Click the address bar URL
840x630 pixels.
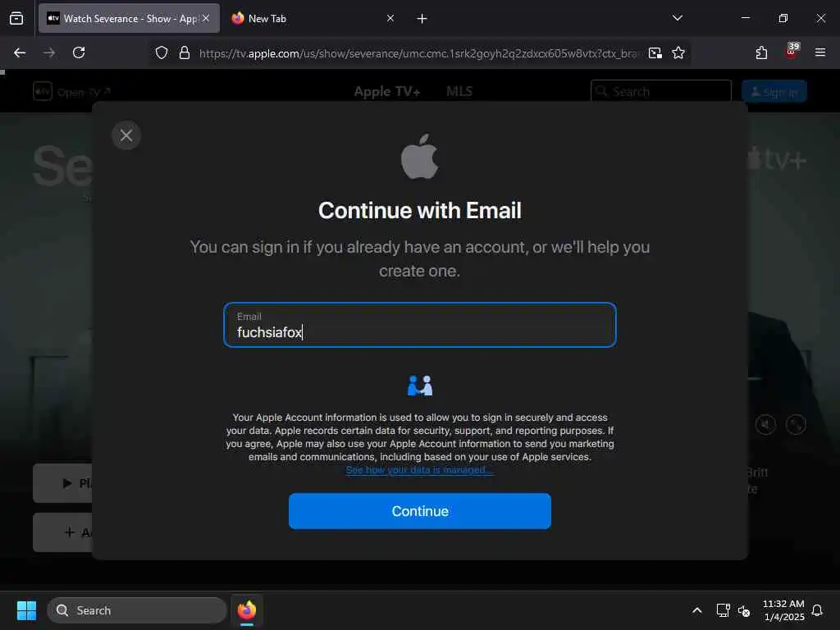(x=418, y=53)
